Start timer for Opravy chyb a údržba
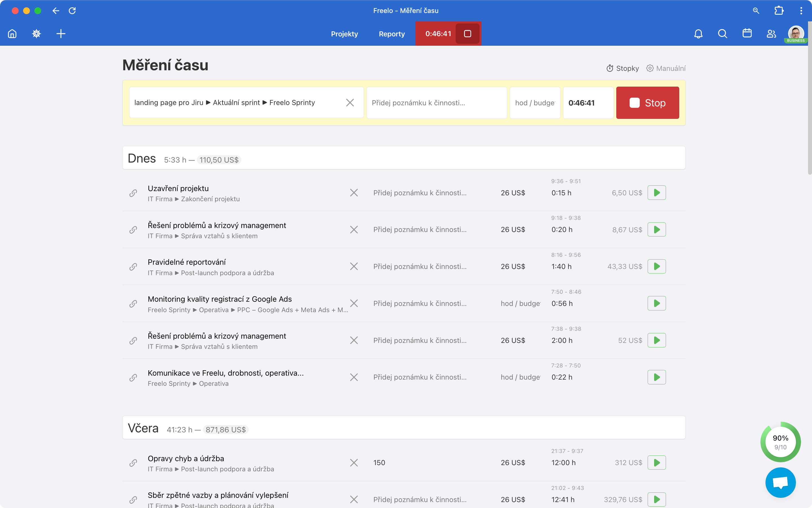This screenshot has height=508, width=812. click(657, 463)
